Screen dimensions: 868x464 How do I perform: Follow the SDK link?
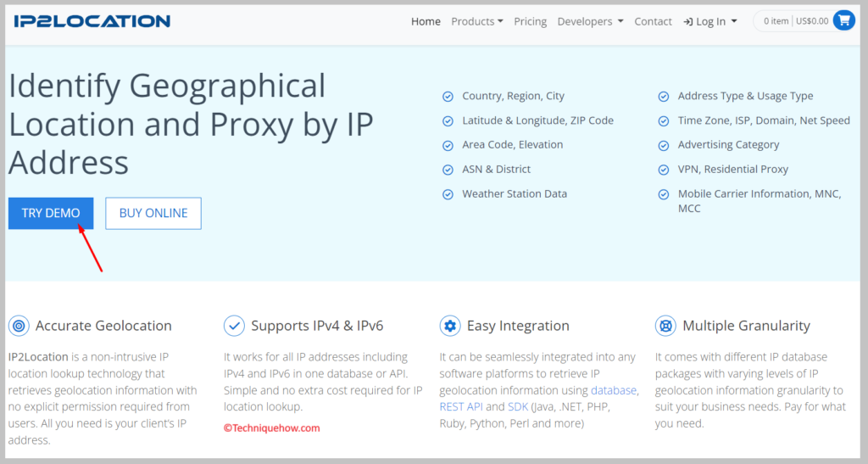pyautogui.click(x=518, y=407)
